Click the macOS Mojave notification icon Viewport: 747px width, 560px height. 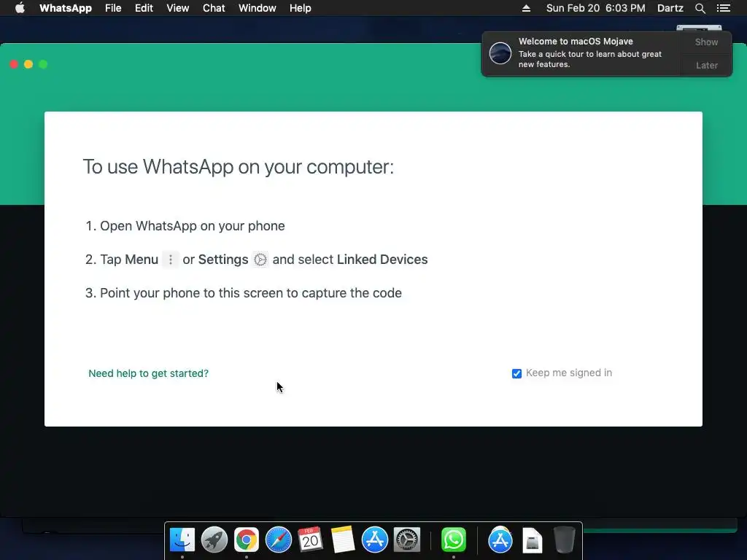coord(500,52)
